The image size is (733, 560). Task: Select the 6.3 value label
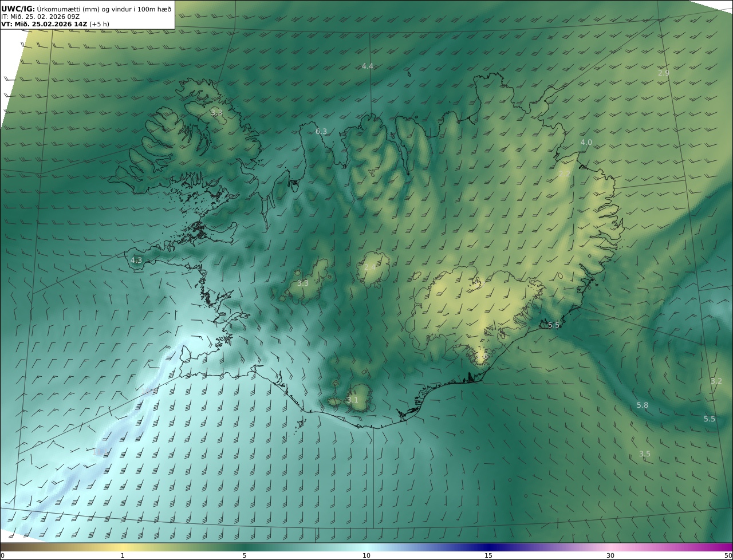pos(321,132)
